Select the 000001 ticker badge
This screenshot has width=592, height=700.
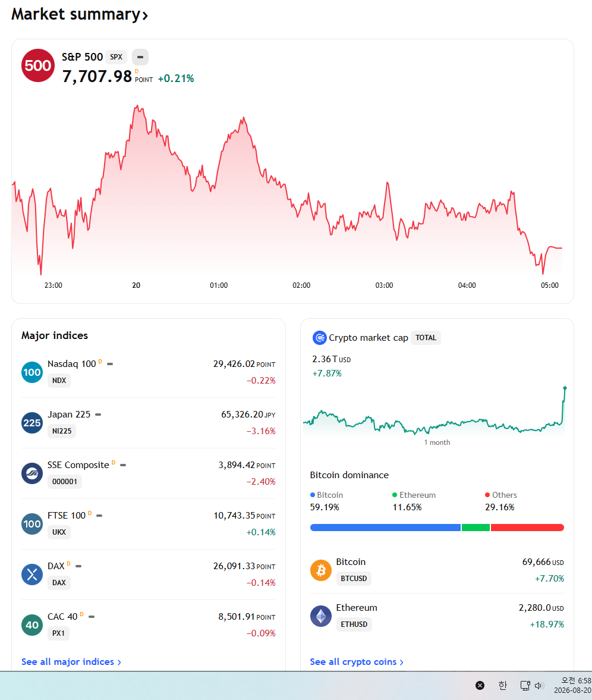(x=65, y=481)
